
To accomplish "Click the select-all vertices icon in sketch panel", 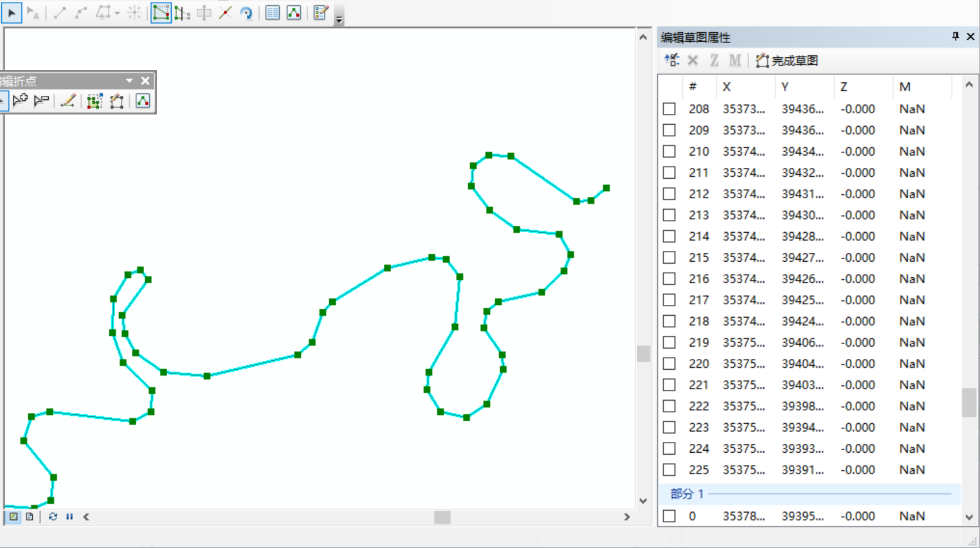I will (x=672, y=60).
